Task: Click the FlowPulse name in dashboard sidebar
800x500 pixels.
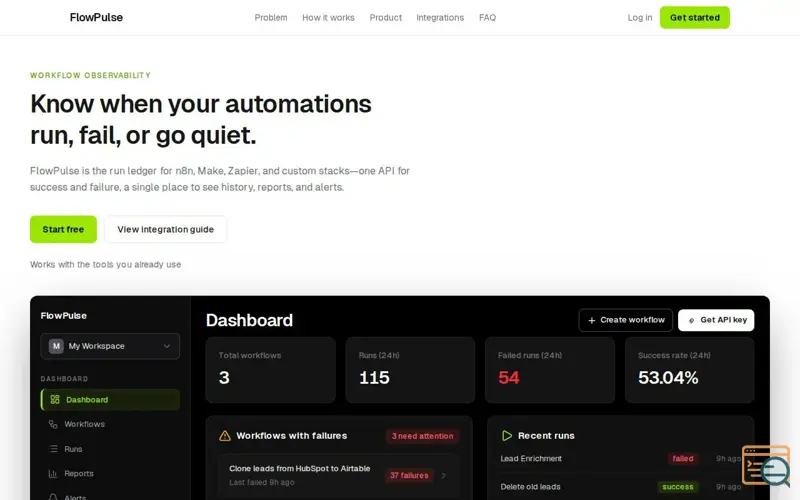Action: pyautogui.click(x=64, y=316)
